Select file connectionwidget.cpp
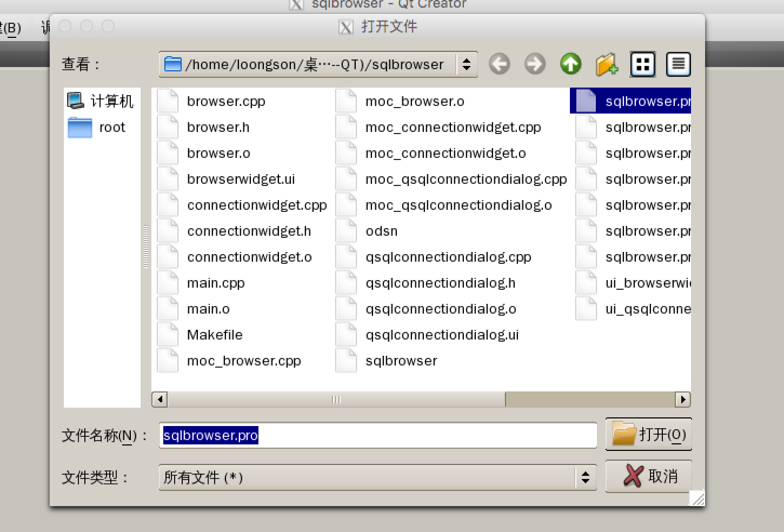Screen dimensions: 784x532 (x=257, y=205)
